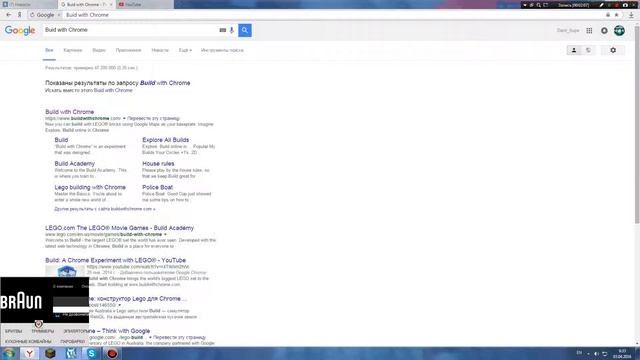Click the pencil icon in the recorder bar

point(601,5)
